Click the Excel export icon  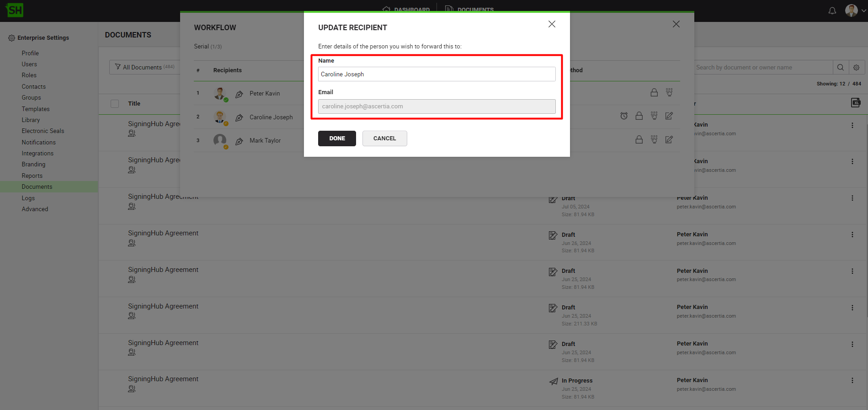856,103
